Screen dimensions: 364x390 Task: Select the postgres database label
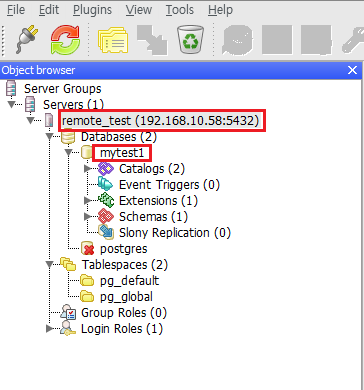124,249
